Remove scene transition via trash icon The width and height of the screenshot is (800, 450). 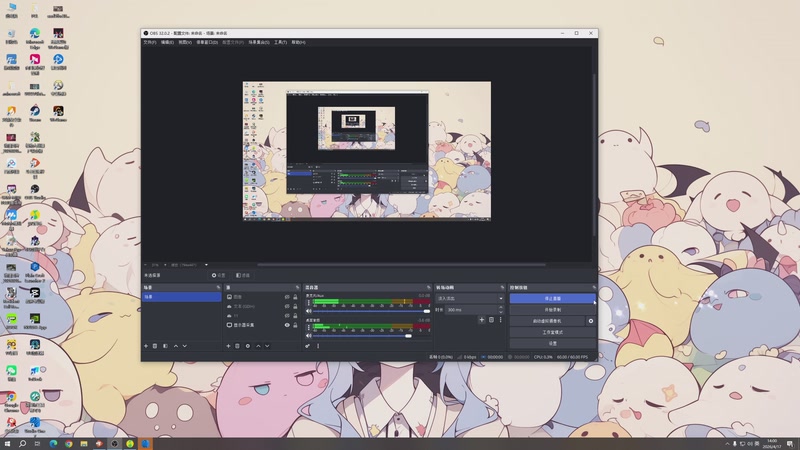pyautogui.click(x=491, y=320)
